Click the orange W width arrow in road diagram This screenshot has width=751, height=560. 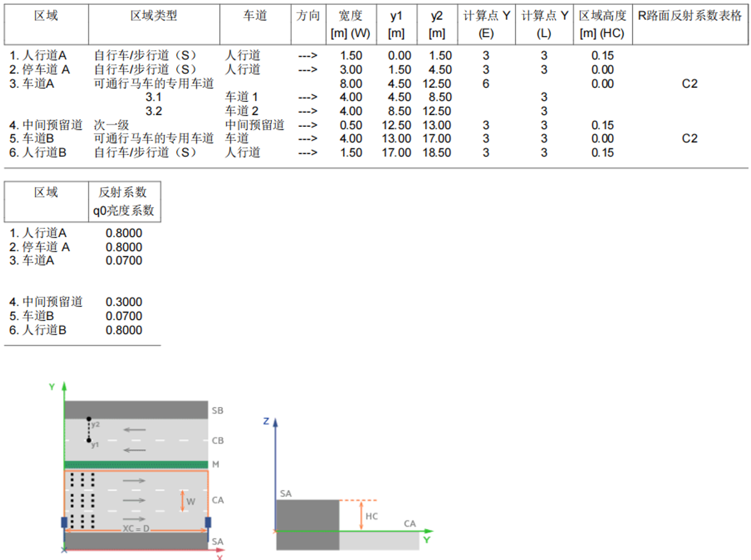click(x=182, y=500)
